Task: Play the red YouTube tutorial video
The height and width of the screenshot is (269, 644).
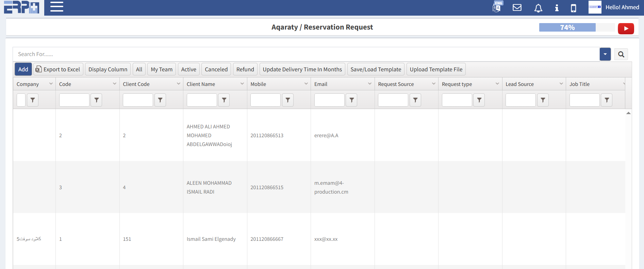Action: (626, 29)
